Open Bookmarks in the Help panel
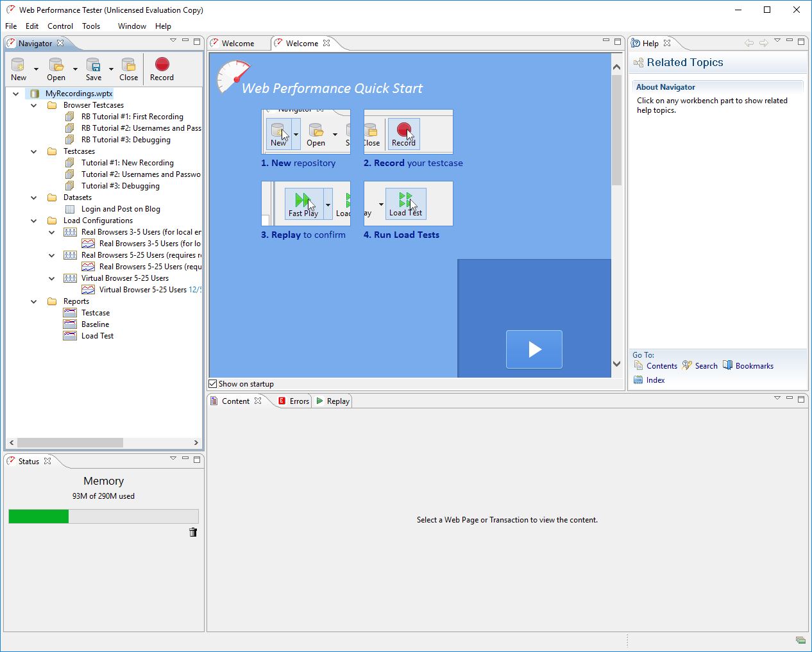812x652 pixels. point(753,365)
